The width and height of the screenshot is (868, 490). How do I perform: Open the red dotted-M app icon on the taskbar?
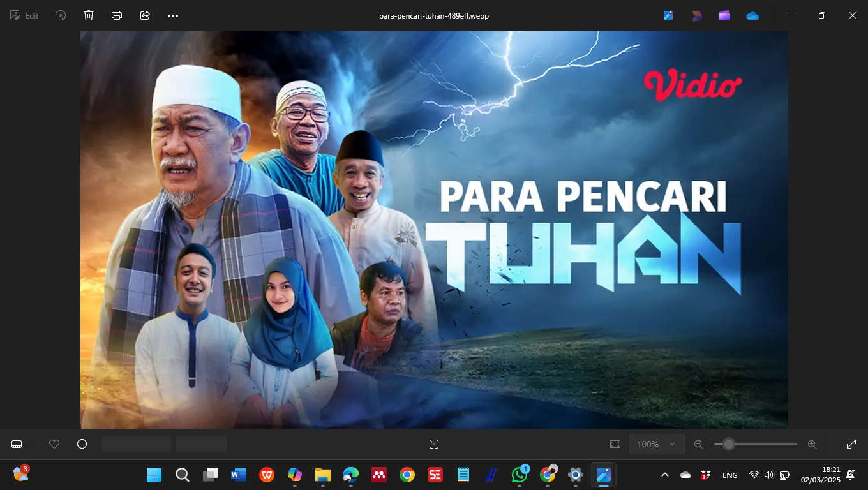(x=378, y=475)
